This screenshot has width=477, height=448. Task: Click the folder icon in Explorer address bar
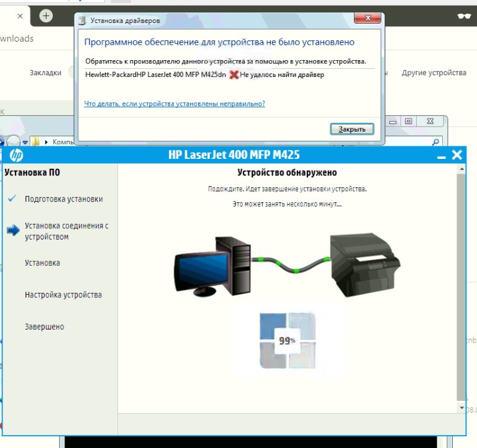35,141
